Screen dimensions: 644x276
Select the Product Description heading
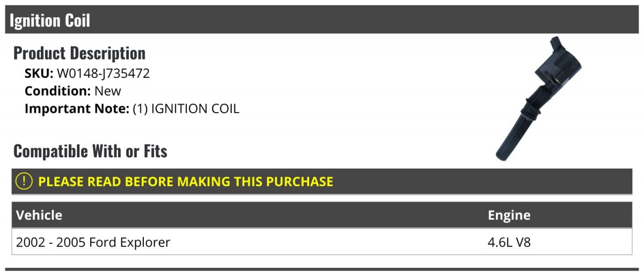79,53
